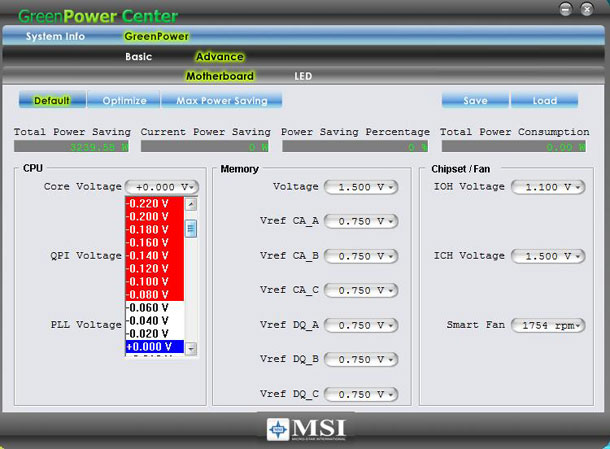Image resolution: width=610 pixels, height=449 pixels.
Task: Expand Vref CA_B dropdown
Action: pos(361,256)
